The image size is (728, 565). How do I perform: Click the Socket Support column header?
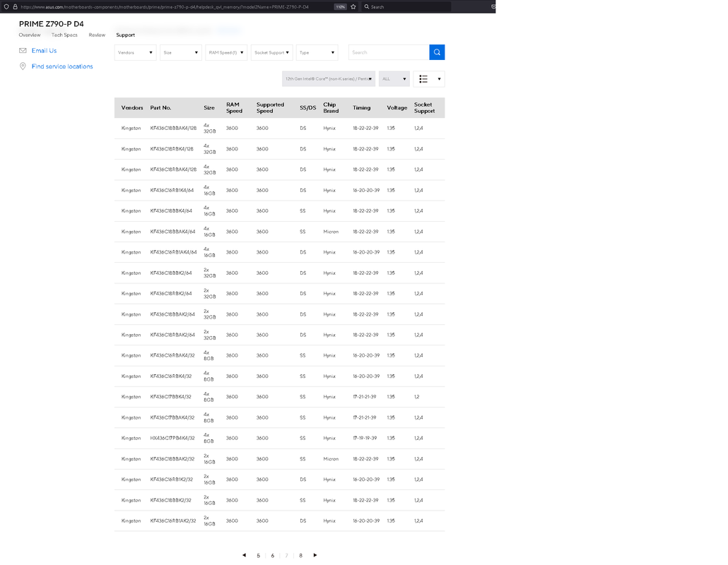(x=424, y=107)
